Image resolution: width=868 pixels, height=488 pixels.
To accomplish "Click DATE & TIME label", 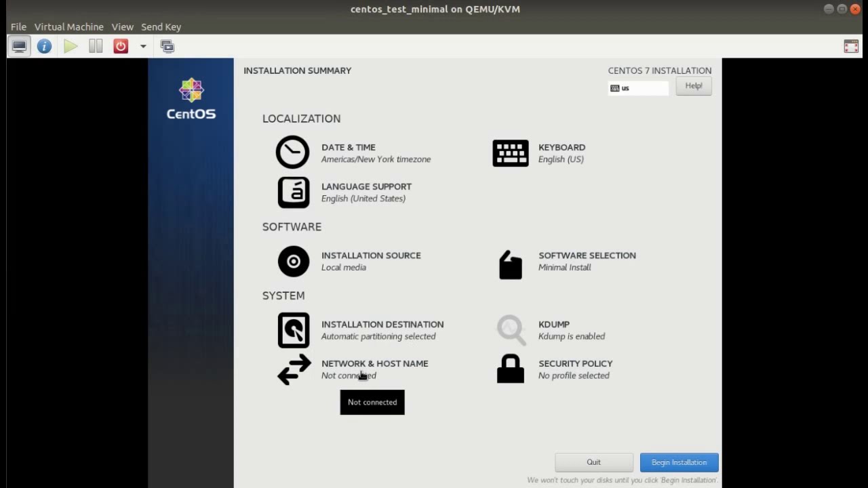I will (349, 147).
